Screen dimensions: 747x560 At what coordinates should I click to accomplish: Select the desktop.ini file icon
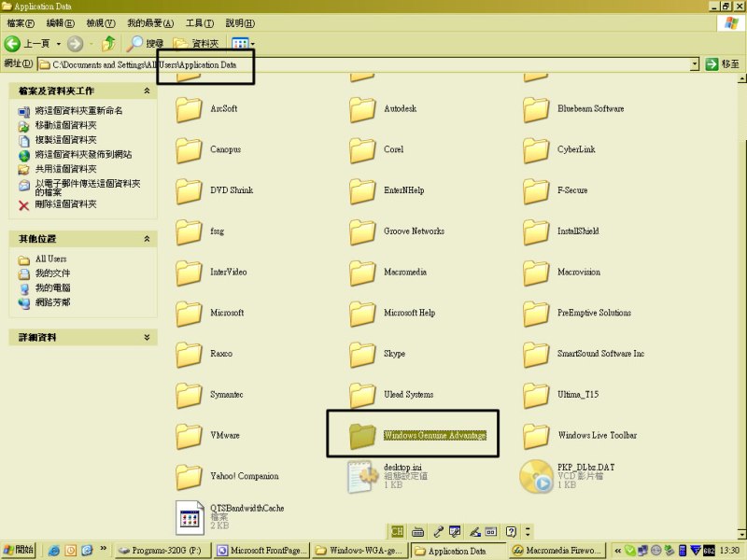(x=362, y=477)
